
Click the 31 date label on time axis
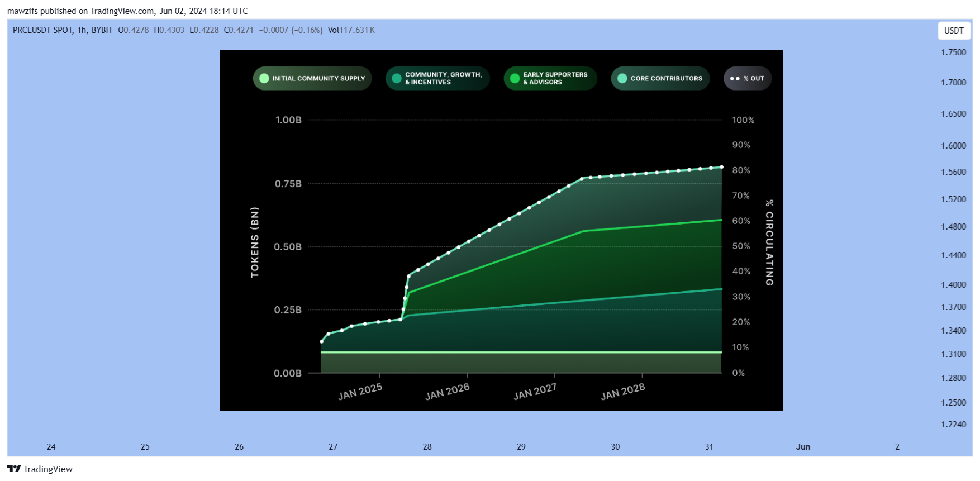point(709,447)
